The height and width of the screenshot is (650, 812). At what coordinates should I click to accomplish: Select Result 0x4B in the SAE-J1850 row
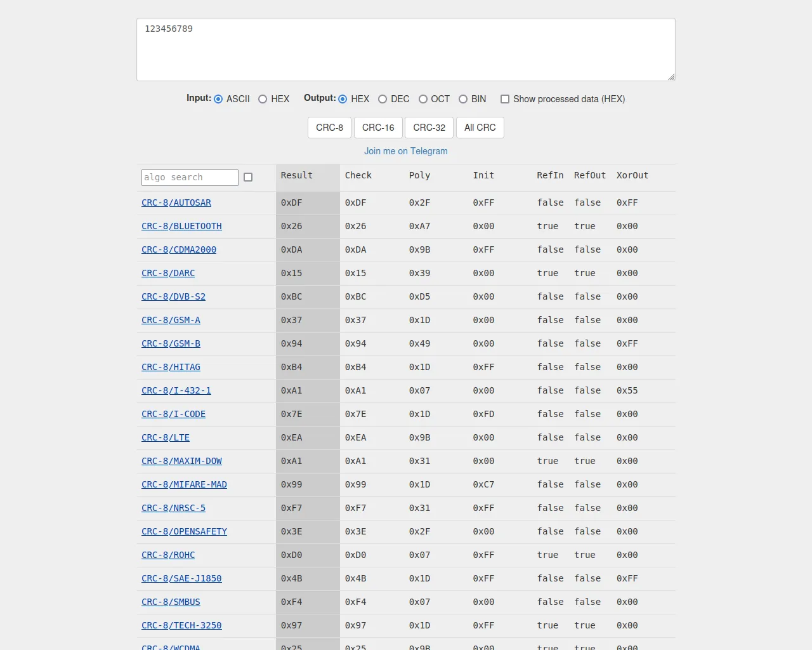(292, 578)
